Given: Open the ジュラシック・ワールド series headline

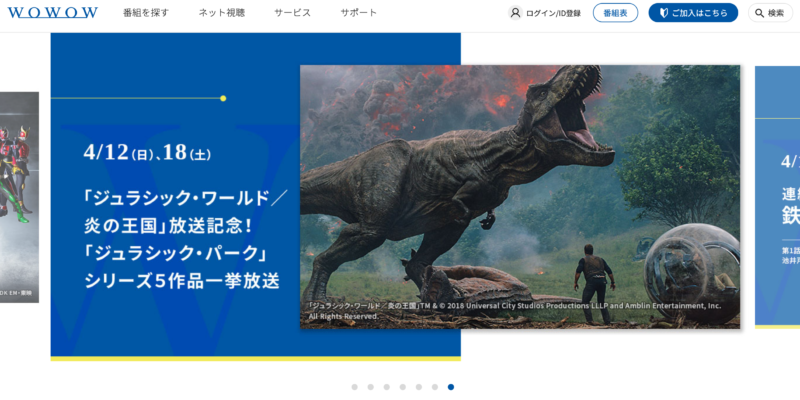Looking at the screenshot, I should [x=186, y=239].
